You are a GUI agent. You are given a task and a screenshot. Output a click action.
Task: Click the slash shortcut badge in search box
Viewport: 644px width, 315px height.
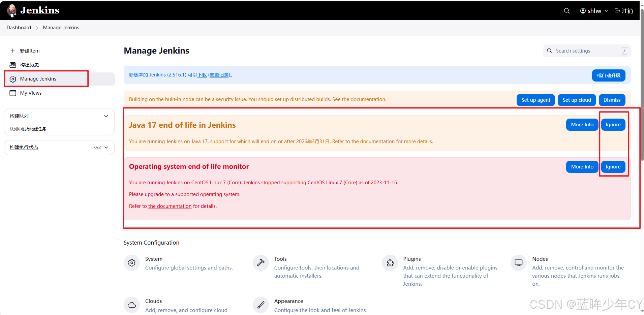coord(624,51)
